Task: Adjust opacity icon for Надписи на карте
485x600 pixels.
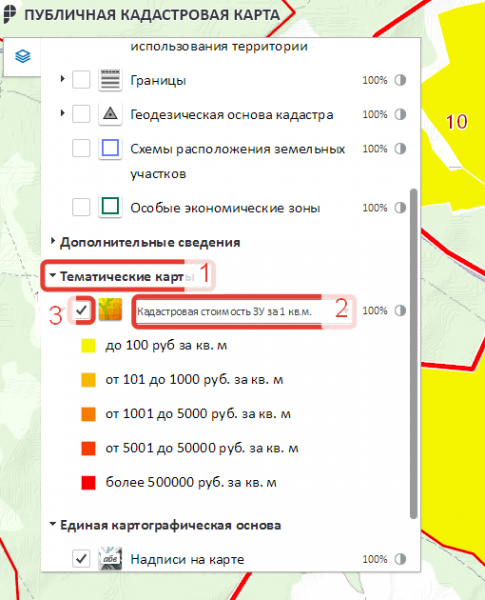Action: (400, 559)
